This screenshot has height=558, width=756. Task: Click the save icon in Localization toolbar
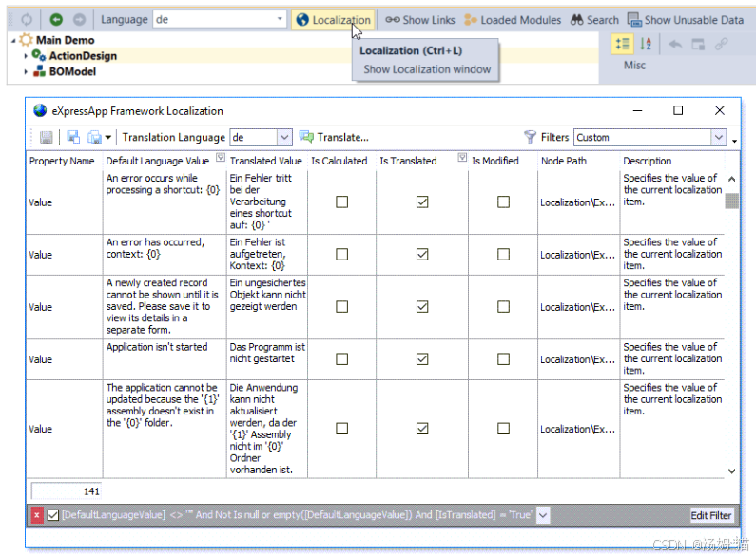tap(47, 137)
